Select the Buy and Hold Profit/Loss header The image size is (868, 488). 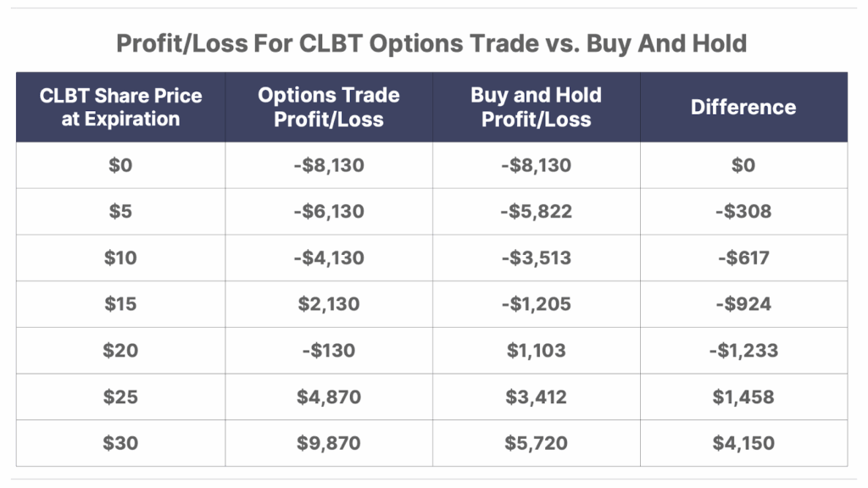point(537,108)
